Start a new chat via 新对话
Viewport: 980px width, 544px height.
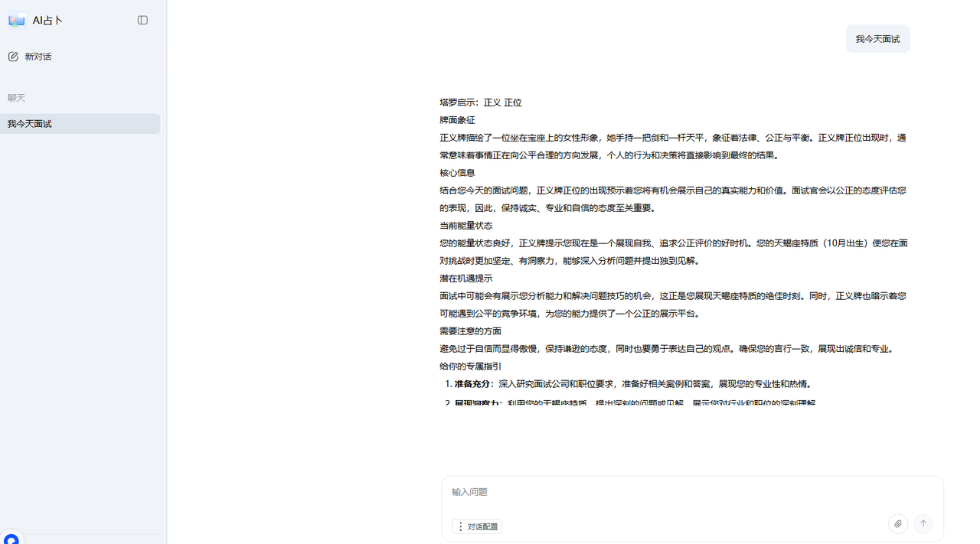coord(30,57)
